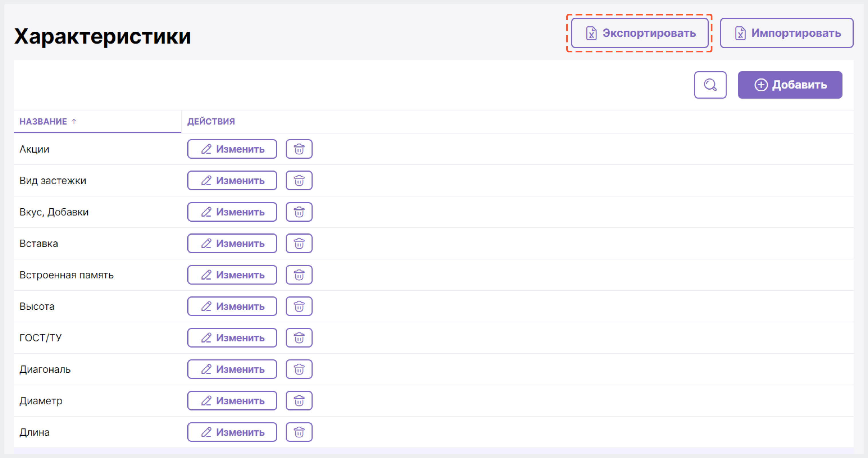Delete Вкус, Добавки using trash icon
This screenshot has height=458, width=868.
(299, 212)
